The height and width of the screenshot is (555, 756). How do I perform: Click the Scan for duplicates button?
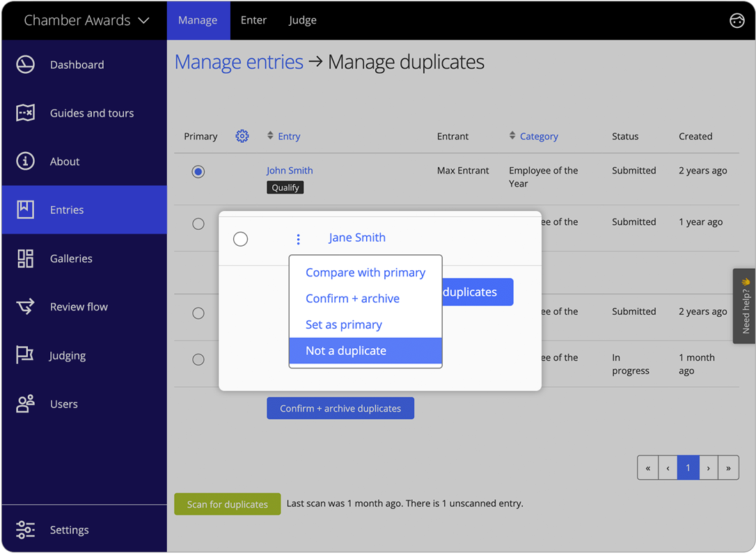(227, 503)
